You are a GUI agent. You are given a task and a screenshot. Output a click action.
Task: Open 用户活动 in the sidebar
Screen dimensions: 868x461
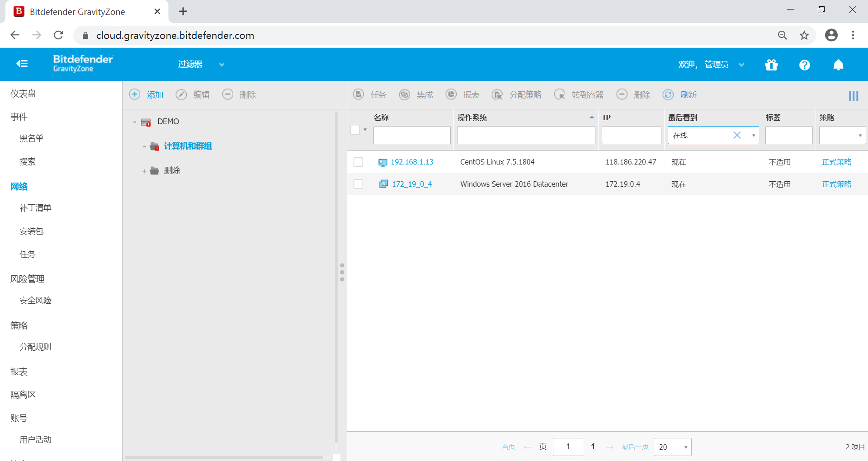35,440
